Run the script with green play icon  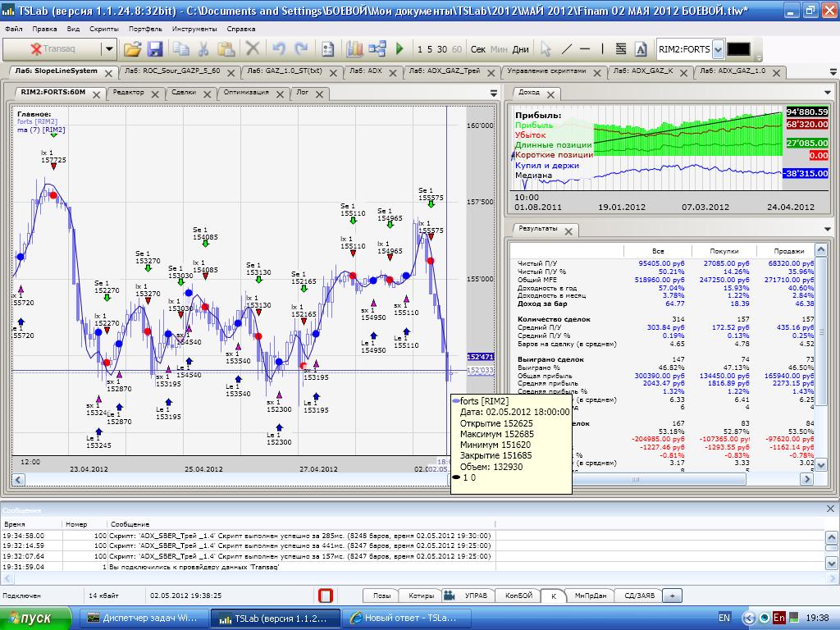coord(399,49)
